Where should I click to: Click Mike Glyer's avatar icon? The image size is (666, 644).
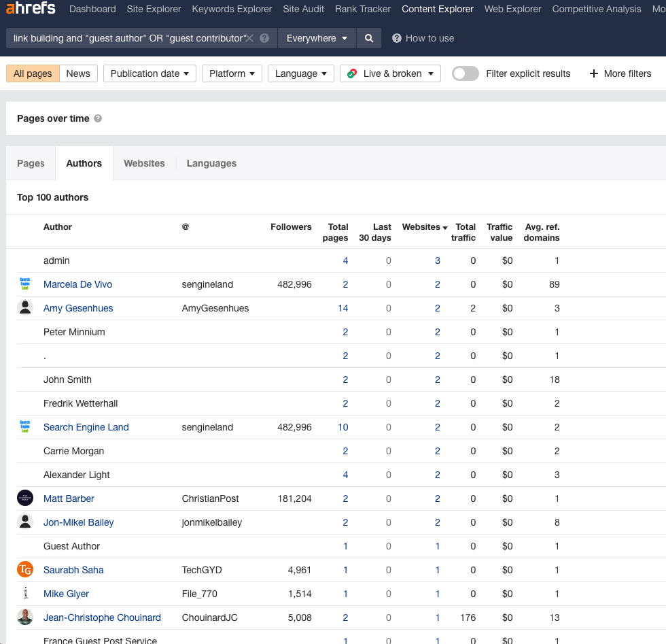(x=26, y=593)
